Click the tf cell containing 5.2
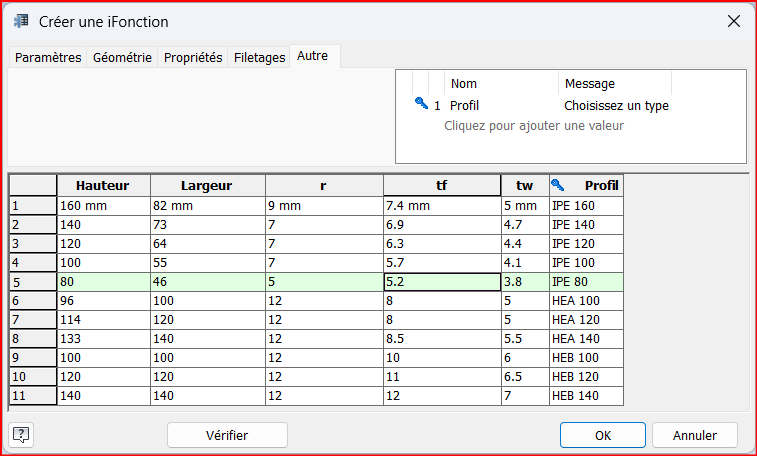757x456 pixels. pos(441,283)
